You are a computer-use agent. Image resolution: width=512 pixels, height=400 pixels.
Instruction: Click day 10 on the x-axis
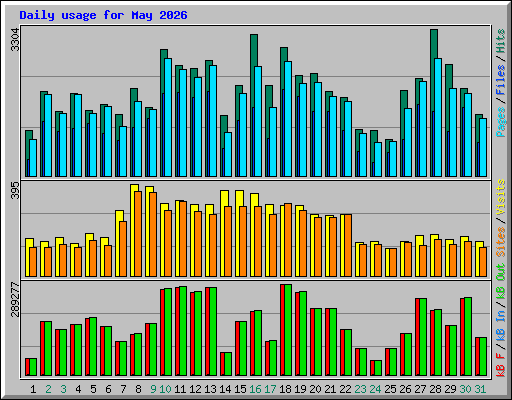[165, 389]
